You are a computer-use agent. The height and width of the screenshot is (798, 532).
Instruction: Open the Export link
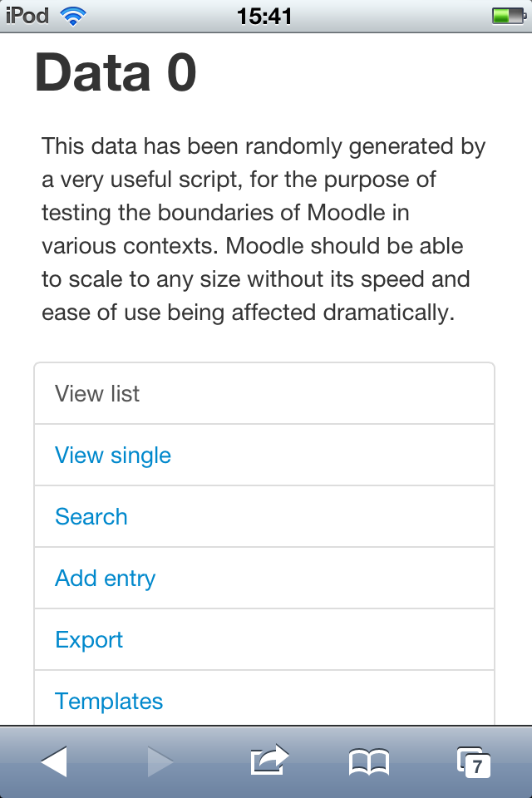[x=89, y=640]
